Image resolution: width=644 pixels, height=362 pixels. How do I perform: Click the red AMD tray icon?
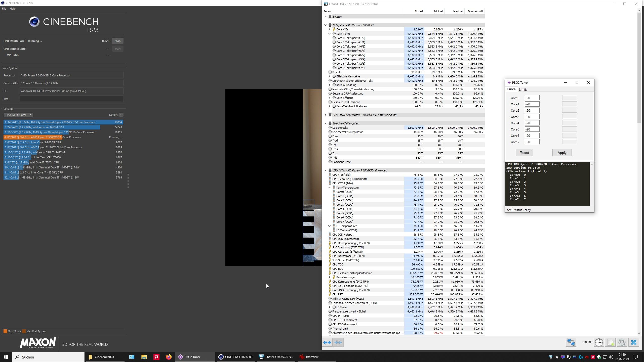click(593, 357)
